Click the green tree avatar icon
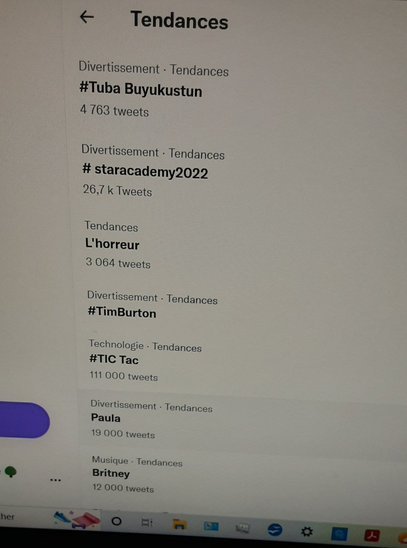Viewport: 407px width, 548px height. pyautogui.click(x=11, y=472)
